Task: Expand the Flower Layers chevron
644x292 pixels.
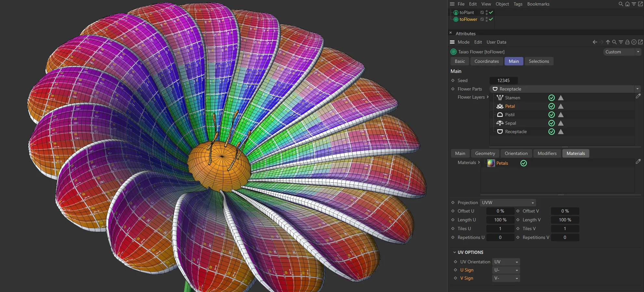Action: [488, 97]
